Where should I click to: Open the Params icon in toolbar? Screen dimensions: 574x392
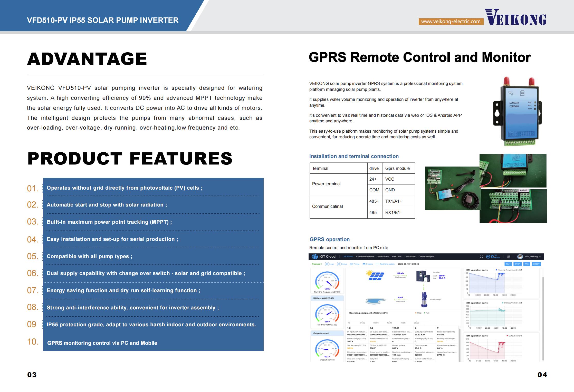(364, 264)
